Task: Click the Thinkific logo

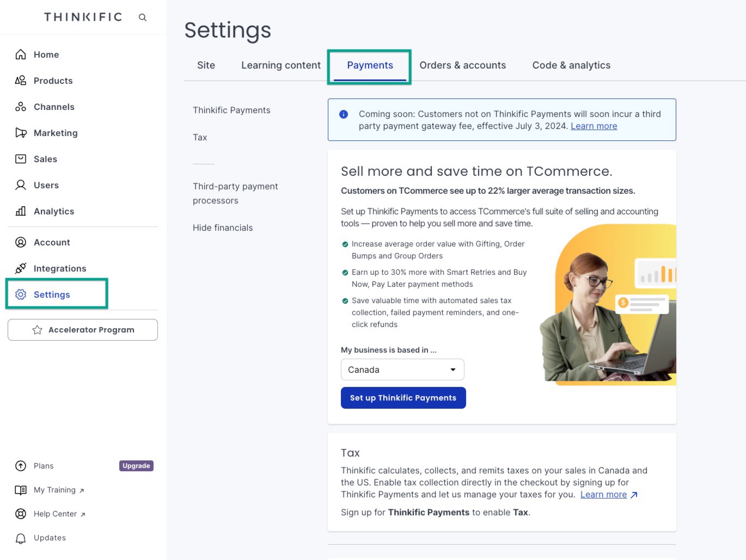Action: pyautogui.click(x=83, y=17)
